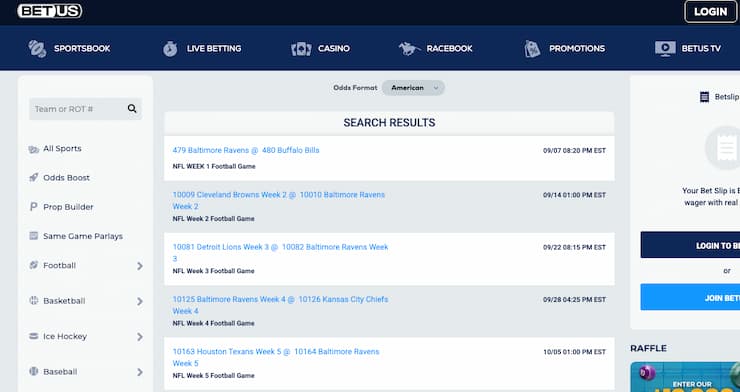The image size is (740, 392).
Task: Select Same Game Parlays in sidebar
Action: 83,236
